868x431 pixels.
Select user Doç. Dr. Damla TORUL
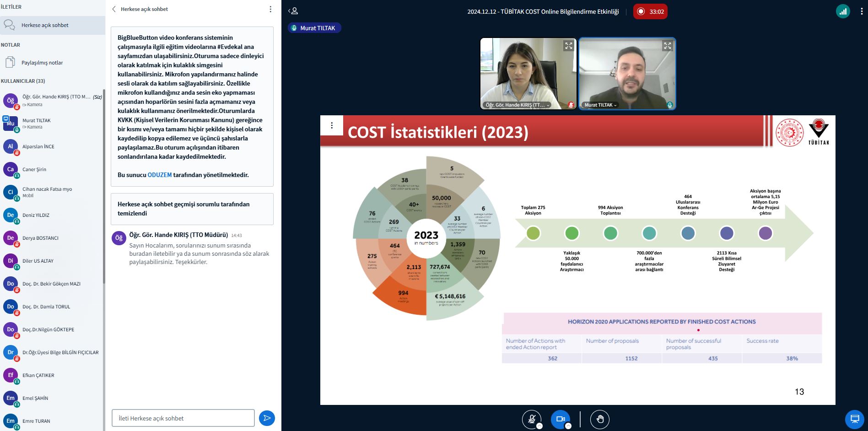click(x=52, y=307)
